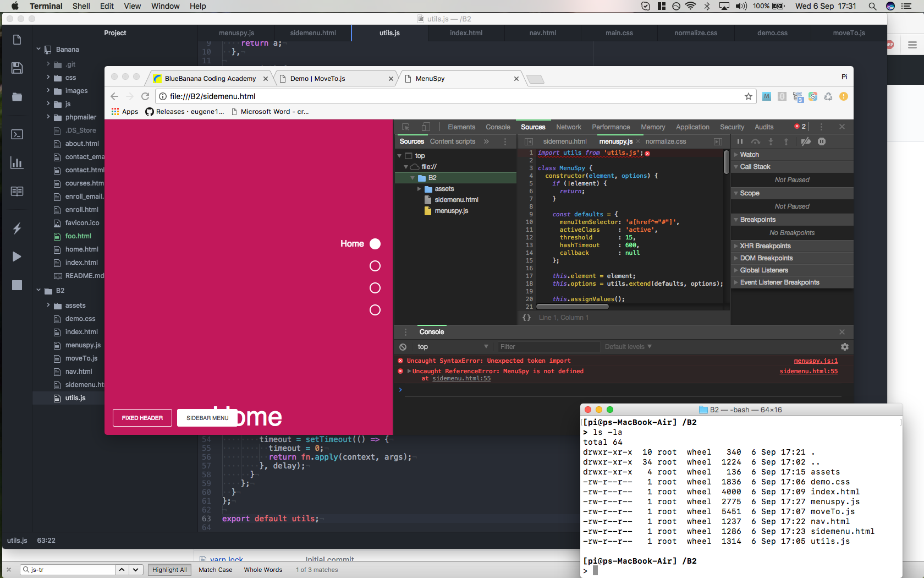Image resolution: width=924 pixels, height=578 pixels.
Task: Open the terminal prompt icon in the editor sidebar
Action: click(17, 134)
